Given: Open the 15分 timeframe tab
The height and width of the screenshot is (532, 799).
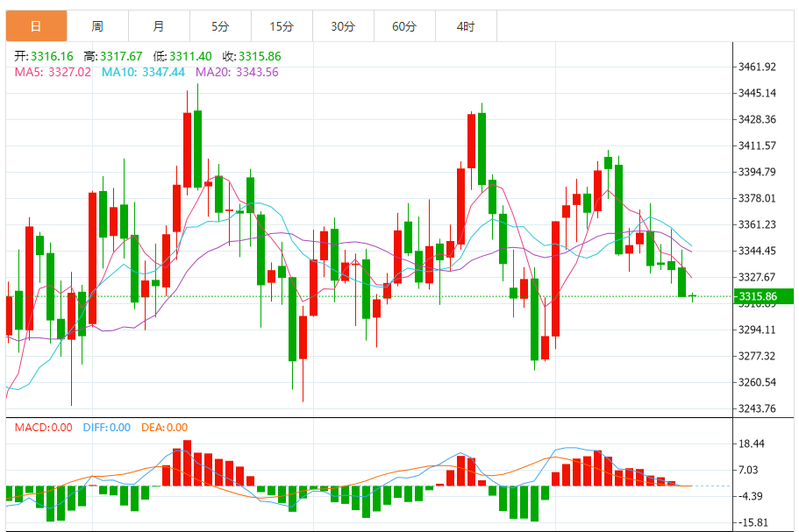Looking at the screenshot, I should pos(282,26).
